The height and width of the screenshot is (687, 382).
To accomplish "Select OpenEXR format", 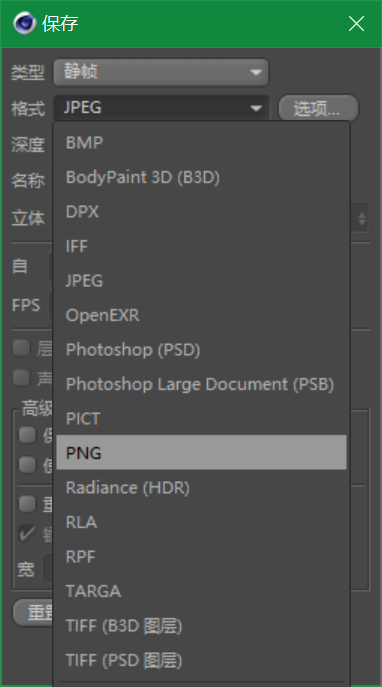I will click(201, 315).
